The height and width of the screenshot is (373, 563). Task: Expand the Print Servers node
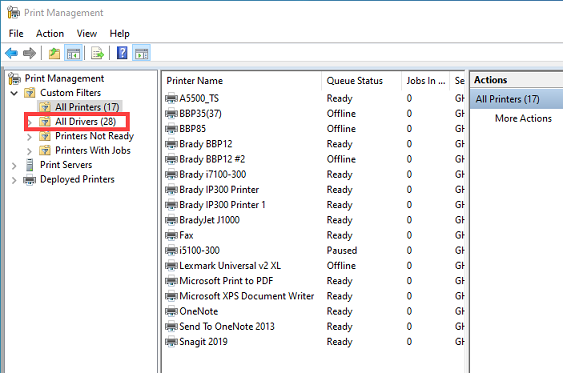14,165
